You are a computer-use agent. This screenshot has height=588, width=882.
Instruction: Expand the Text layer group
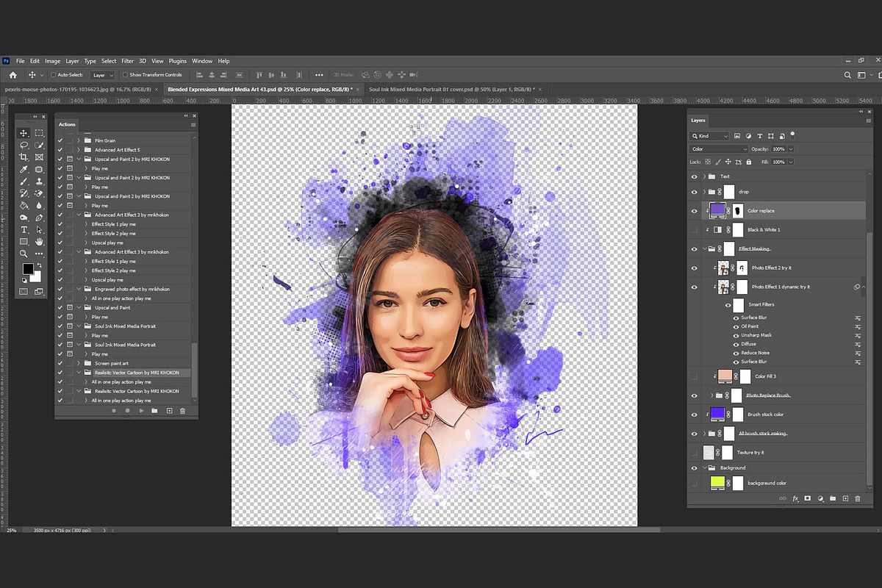click(705, 176)
